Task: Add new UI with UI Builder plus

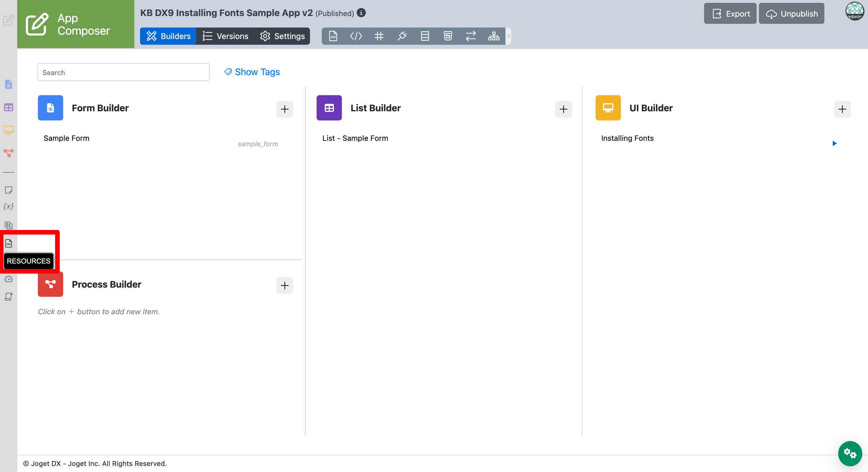Action: click(x=842, y=109)
